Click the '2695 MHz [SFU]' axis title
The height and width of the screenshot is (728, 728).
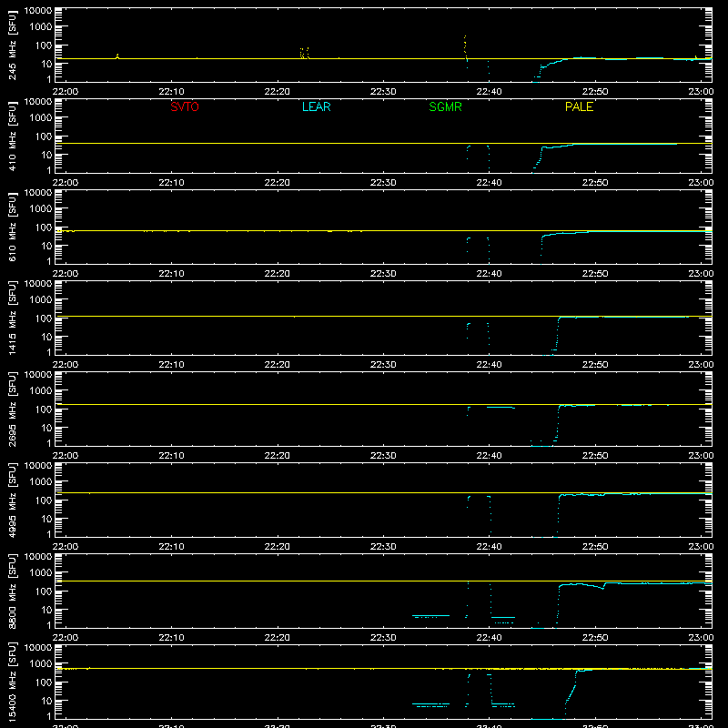[x=13, y=409]
